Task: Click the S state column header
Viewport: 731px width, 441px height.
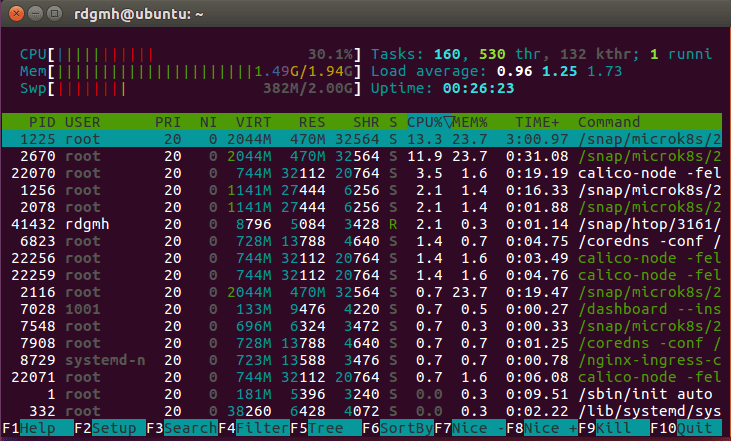Action: point(393,122)
